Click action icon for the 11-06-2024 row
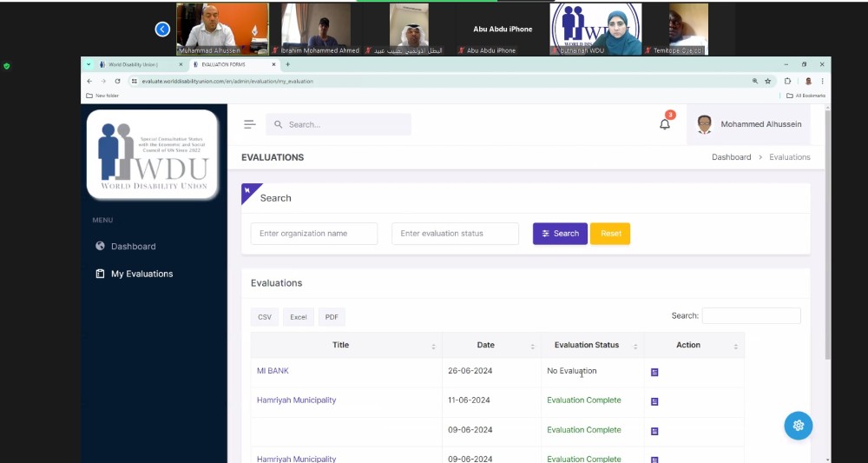Screen dimensions: 868x463 [x=654, y=401]
